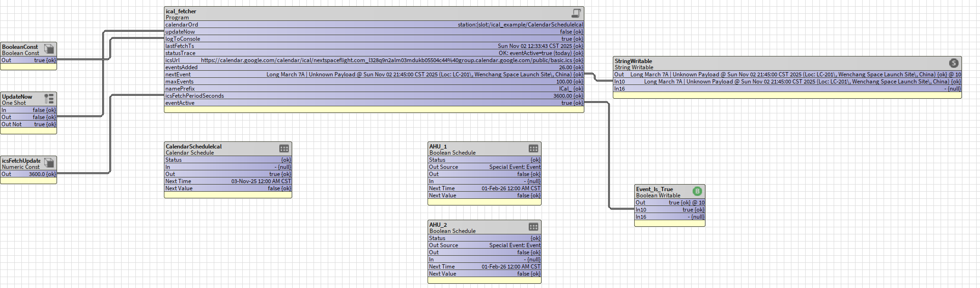
Task: Click the UpdateNow One Shot icon
Action: click(48, 99)
